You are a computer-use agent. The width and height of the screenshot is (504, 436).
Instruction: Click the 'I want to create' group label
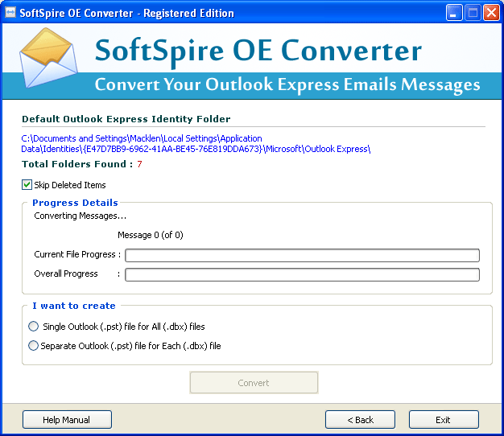click(x=74, y=306)
